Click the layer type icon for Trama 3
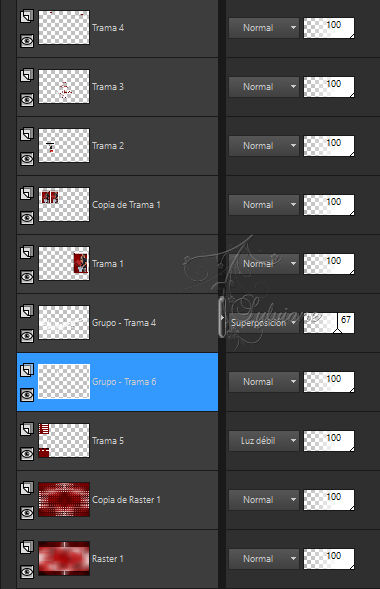The image size is (380, 589). [27, 76]
